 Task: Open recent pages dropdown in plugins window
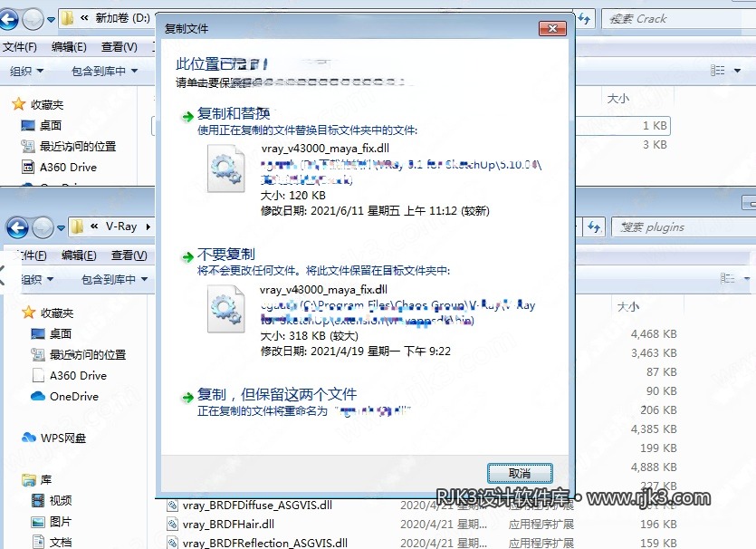tap(61, 227)
